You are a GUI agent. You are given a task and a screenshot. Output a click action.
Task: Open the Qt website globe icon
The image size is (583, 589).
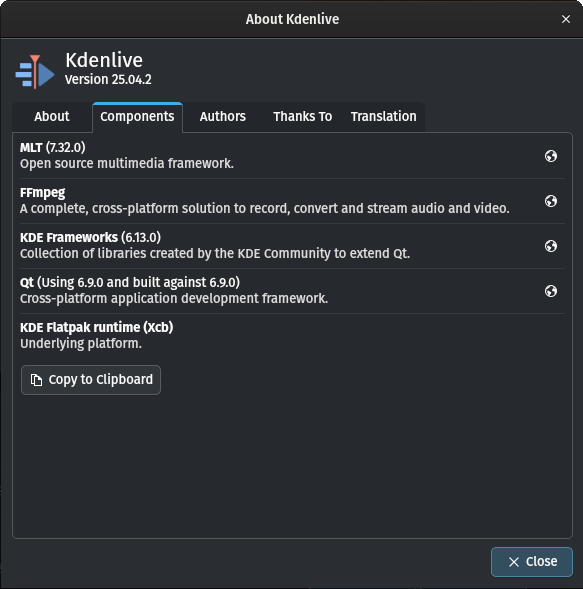coord(551,291)
